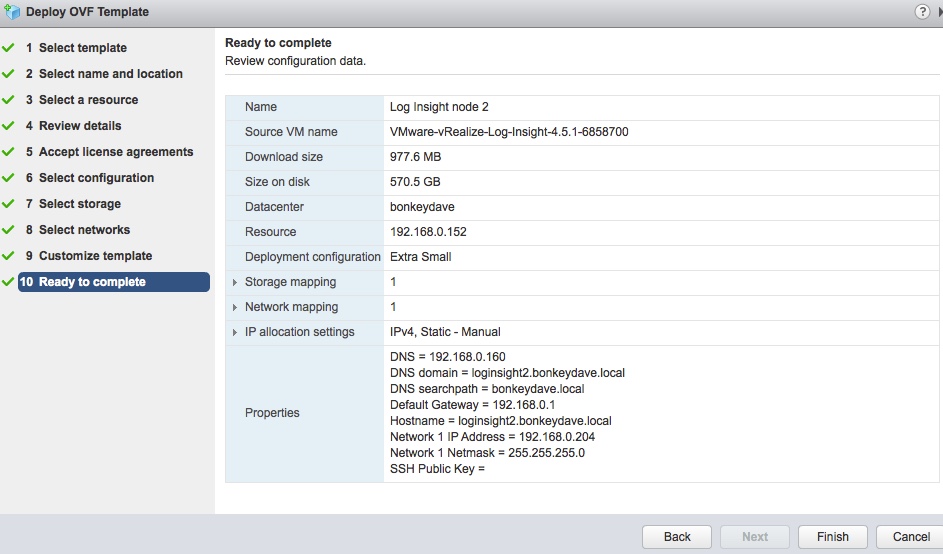Go to step 1 Select template
The width and height of the screenshot is (943, 554).
pyautogui.click(x=76, y=48)
